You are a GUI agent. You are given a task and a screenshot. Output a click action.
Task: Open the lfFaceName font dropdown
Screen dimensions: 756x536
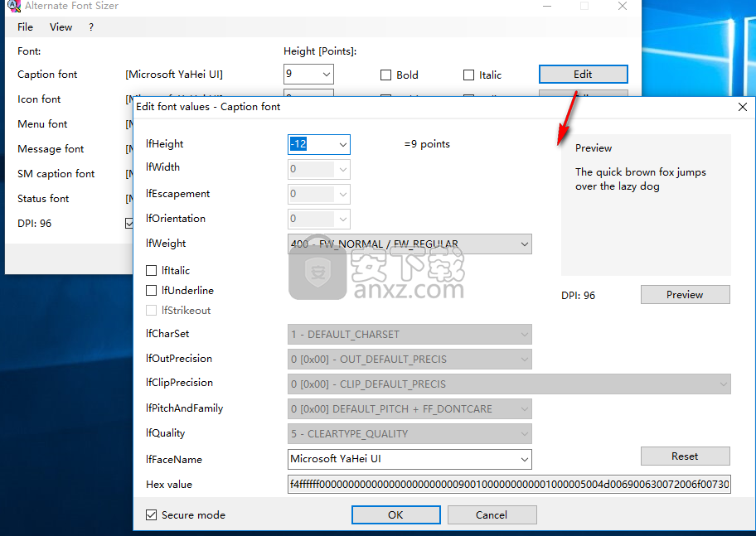coord(525,459)
